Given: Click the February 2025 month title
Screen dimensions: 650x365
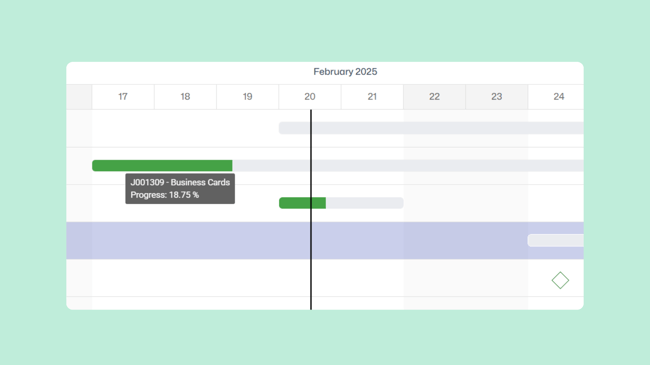Looking at the screenshot, I should click(x=345, y=72).
